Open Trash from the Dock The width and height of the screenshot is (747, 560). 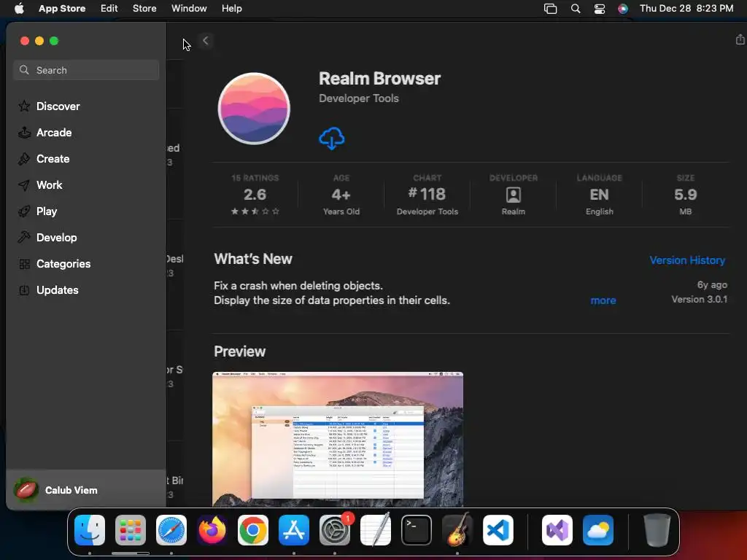[657, 530]
